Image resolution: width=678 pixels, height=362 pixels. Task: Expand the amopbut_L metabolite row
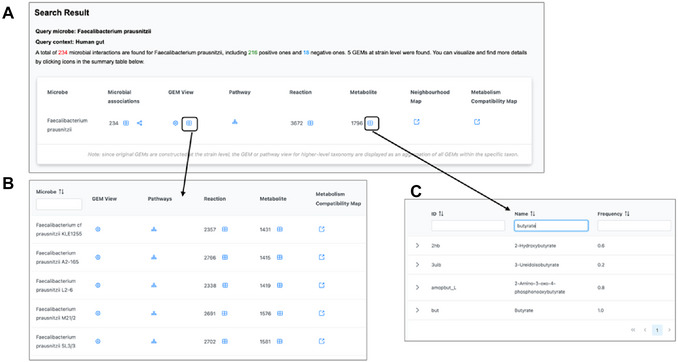point(417,287)
